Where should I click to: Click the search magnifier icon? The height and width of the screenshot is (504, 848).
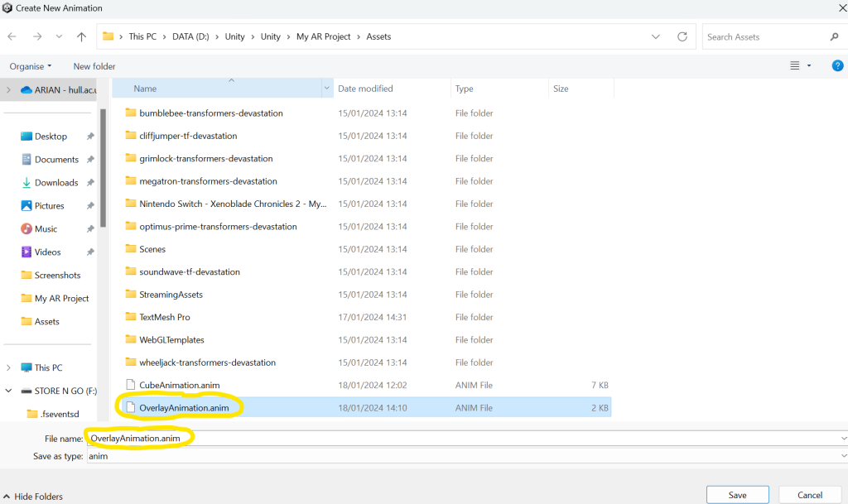[834, 37]
